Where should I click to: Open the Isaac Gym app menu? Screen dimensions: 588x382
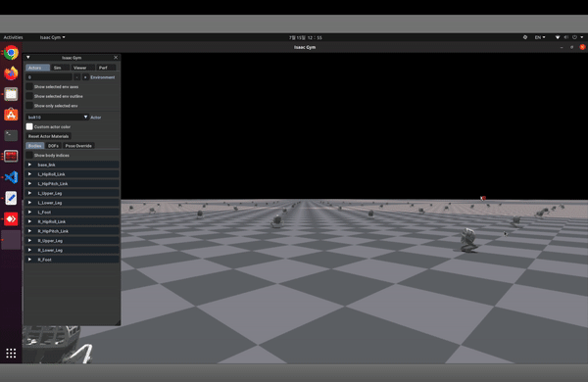click(53, 37)
